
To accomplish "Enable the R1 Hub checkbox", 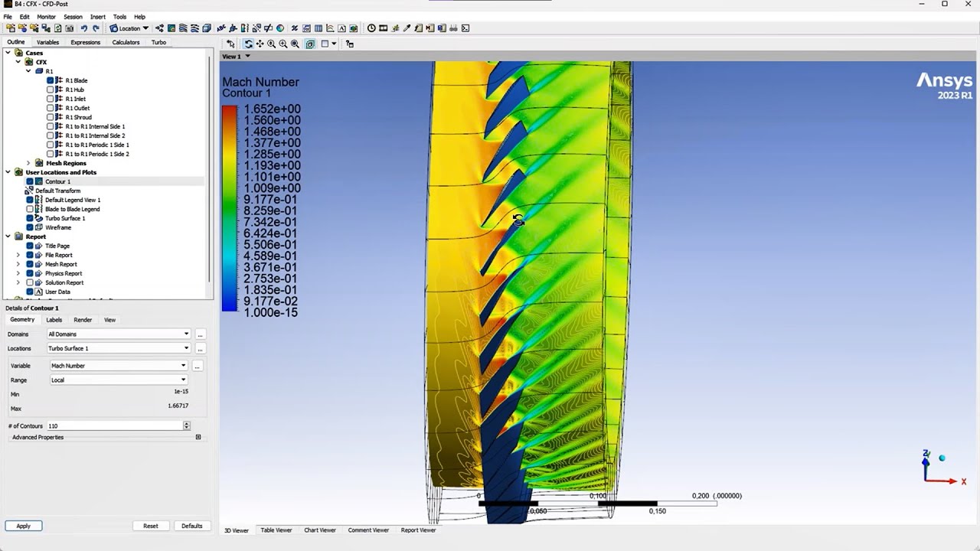I will pyautogui.click(x=51, y=90).
